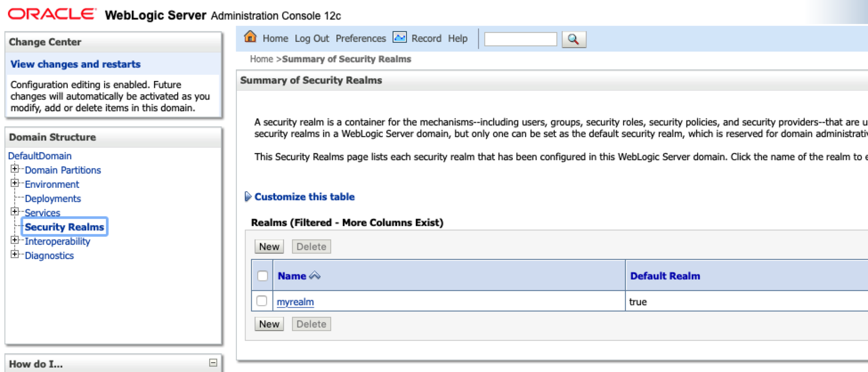Click in the search input field
Screen dimensions: 868x372
[520, 39]
